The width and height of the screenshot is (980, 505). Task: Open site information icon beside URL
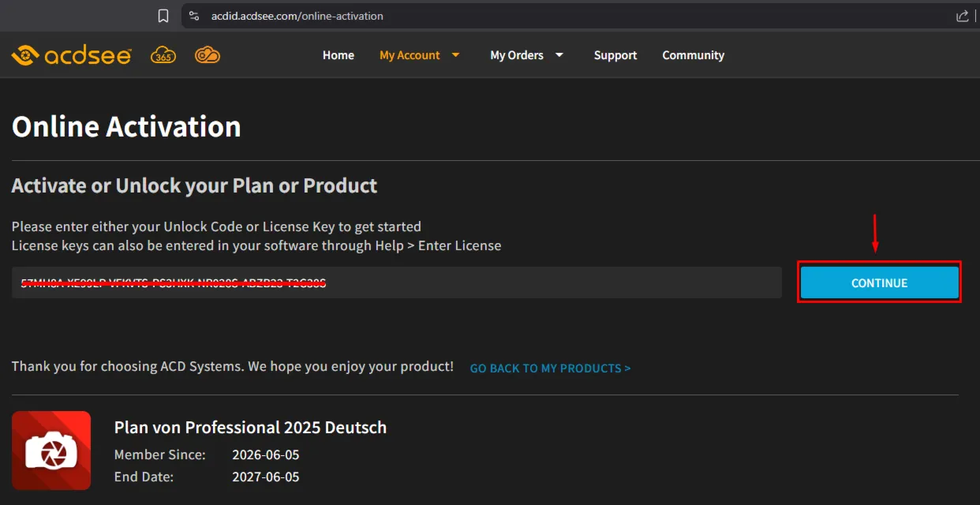click(194, 16)
